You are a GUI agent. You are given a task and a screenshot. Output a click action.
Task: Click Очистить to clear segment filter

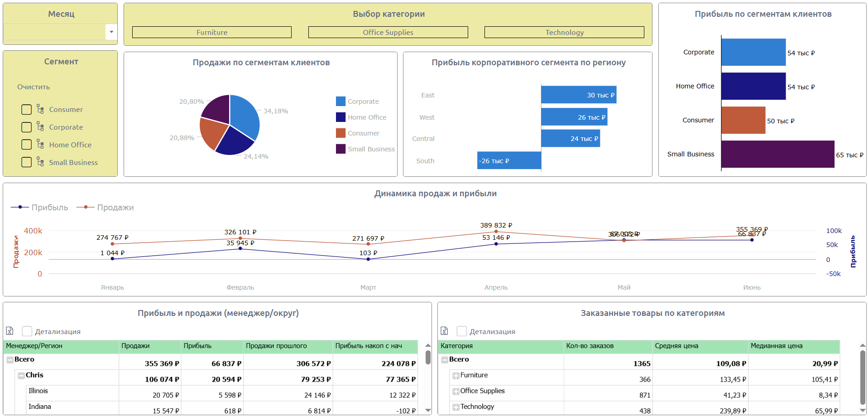(34, 87)
